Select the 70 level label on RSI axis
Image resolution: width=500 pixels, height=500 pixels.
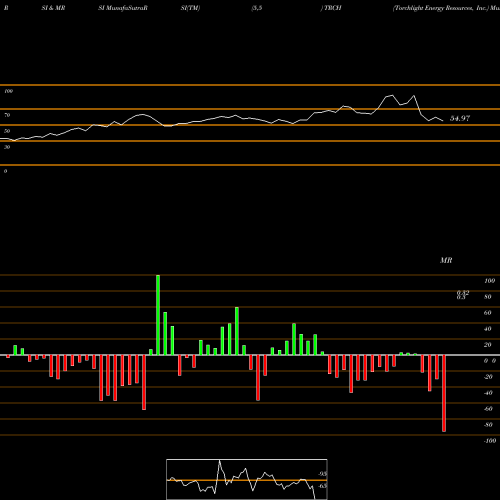(x=7, y=115)
